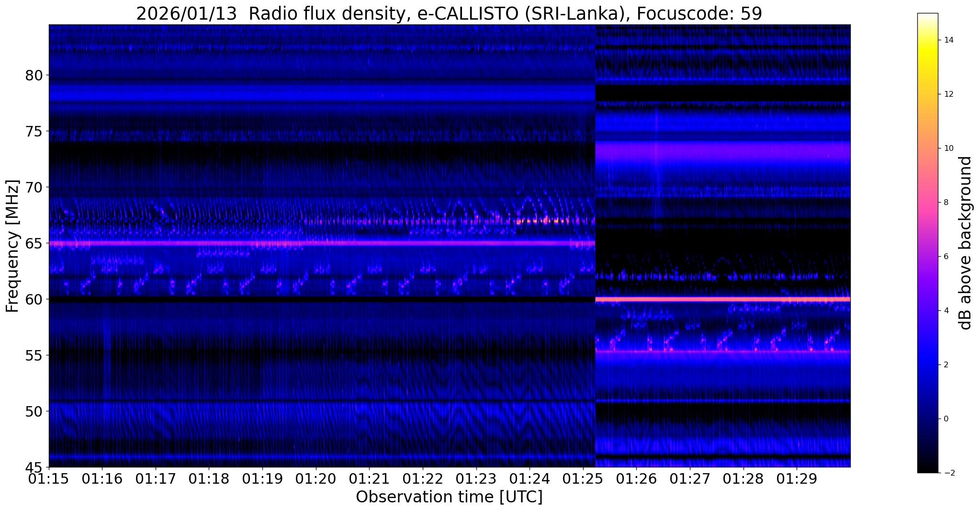Click the 75 MHz frequency tick label
The width and height of the screenshot is (980, 511).
tap(34, 132)
